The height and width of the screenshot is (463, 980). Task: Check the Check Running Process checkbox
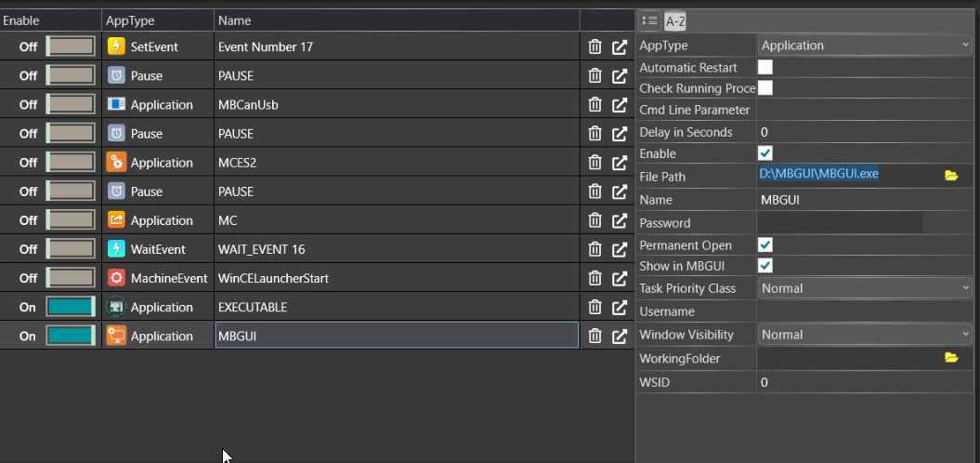click(x=765, y=87)
